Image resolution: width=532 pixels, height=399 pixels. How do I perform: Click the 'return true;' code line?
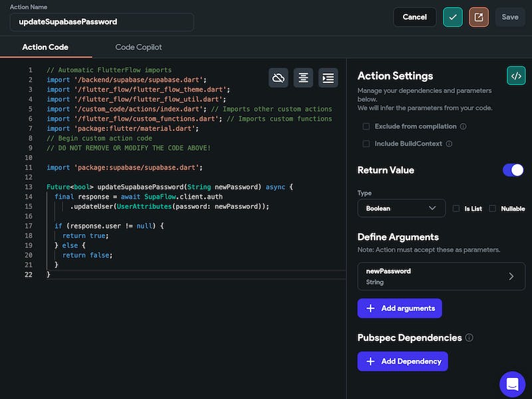pos(86,236)
